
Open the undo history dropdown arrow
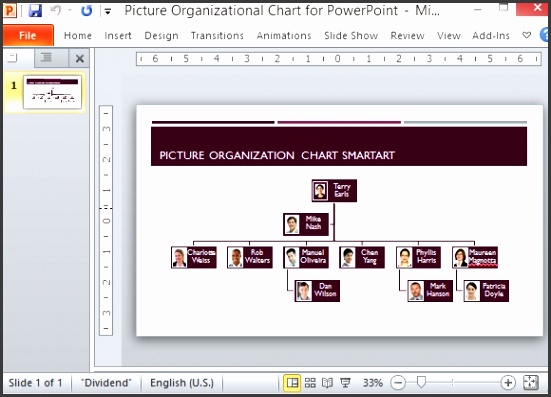(70, 11)
